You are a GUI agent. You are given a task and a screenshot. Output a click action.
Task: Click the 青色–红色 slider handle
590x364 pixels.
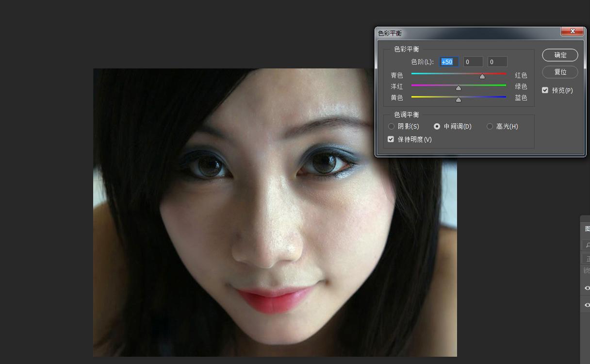[482, 76]
